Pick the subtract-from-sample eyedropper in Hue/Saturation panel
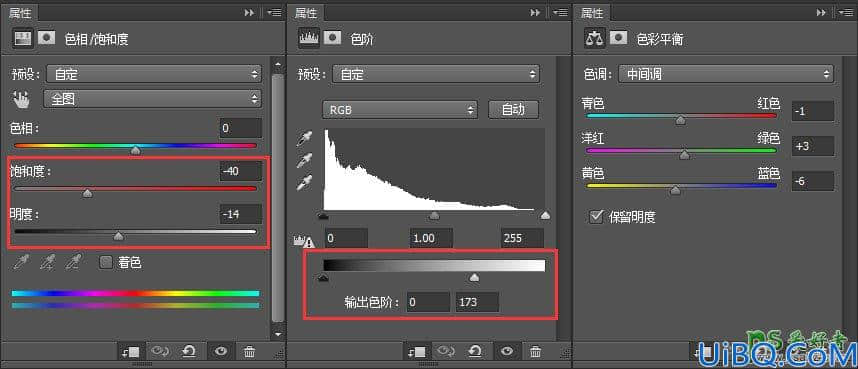The width and height of the screenshot is (858, 369). 72,263
